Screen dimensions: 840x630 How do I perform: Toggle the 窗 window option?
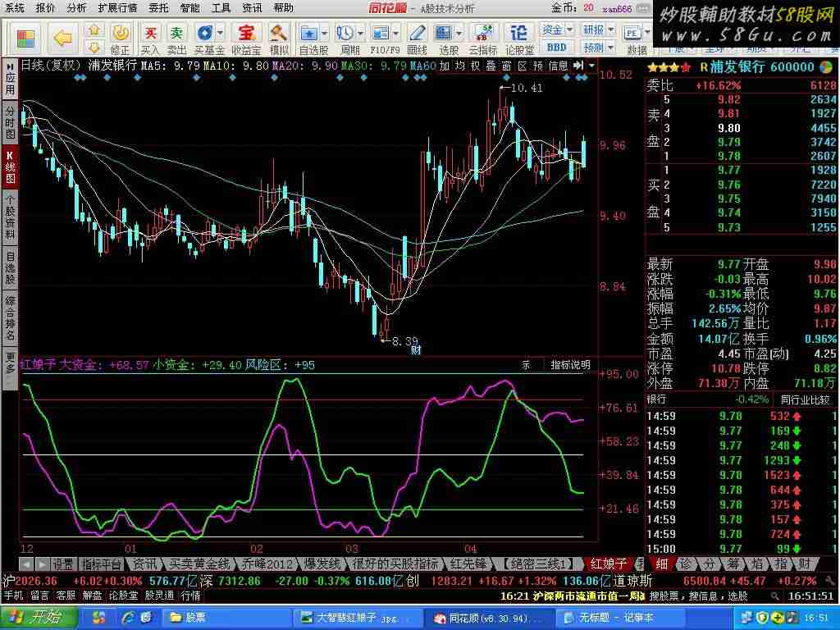coord(506,66)
